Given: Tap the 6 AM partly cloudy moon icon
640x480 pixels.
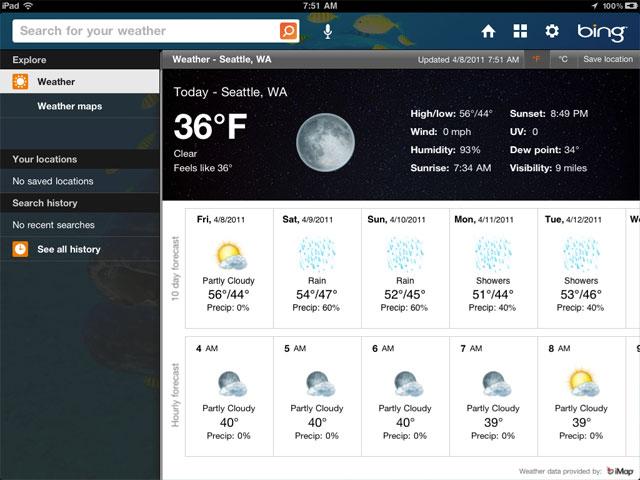Looking at the screenshot, I should pos(409,384).
